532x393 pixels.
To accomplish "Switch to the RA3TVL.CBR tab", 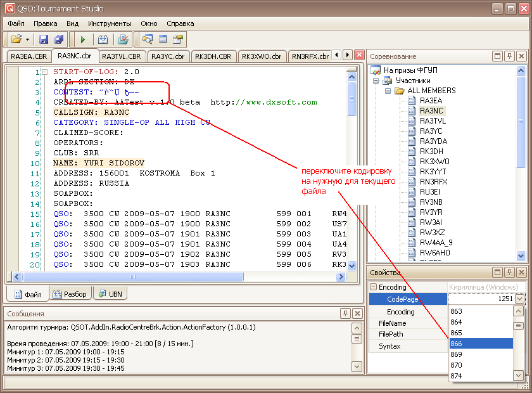I will tap(122, 56).
